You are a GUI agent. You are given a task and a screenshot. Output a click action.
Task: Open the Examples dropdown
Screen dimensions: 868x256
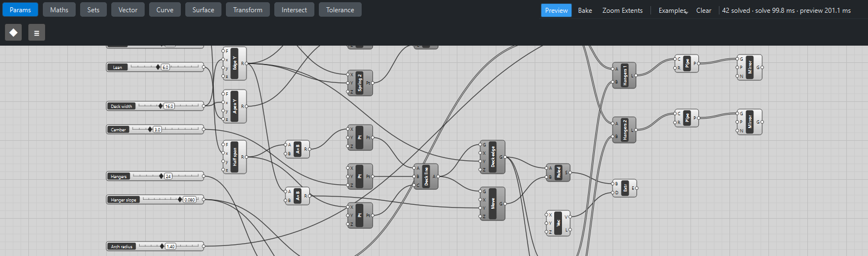pos(673,11)
